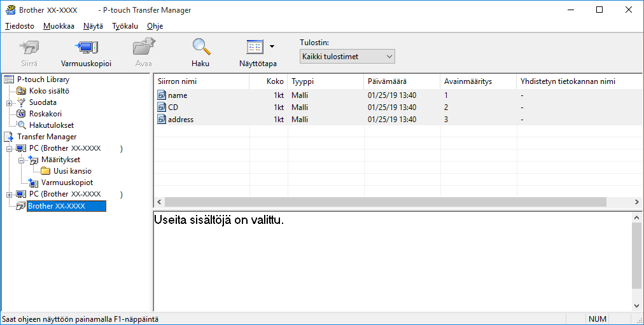Sort by Koko column header

[268, 81]
